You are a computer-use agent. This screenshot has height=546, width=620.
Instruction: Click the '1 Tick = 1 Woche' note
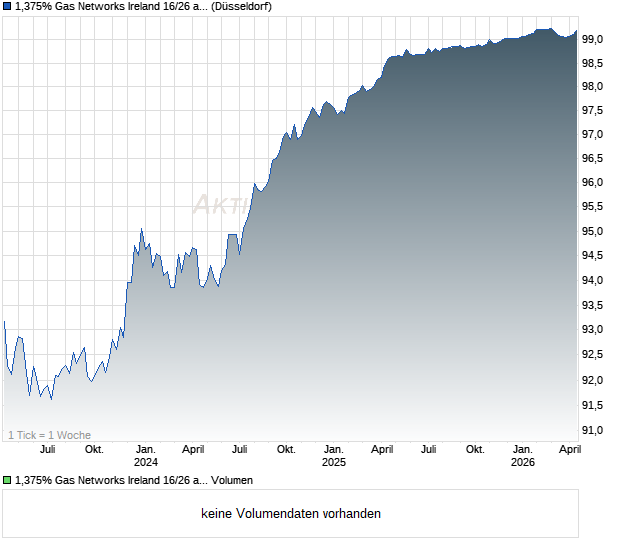pyautogui.click(x=49, y=435)
